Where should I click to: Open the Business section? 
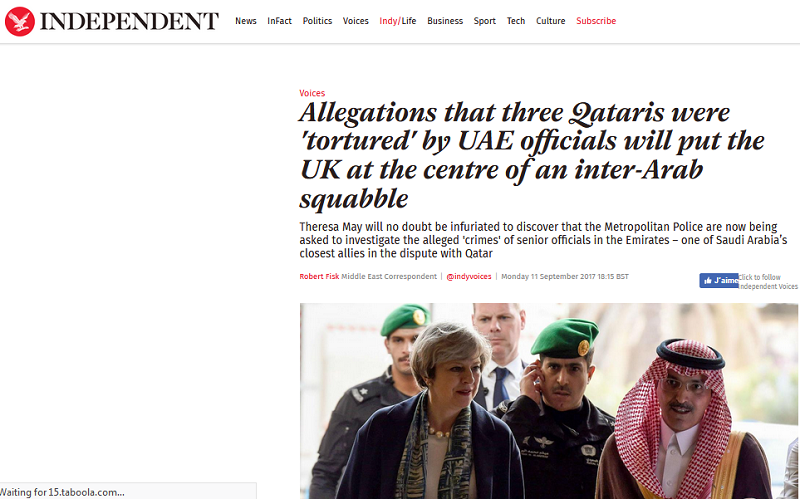pos(445,21)
